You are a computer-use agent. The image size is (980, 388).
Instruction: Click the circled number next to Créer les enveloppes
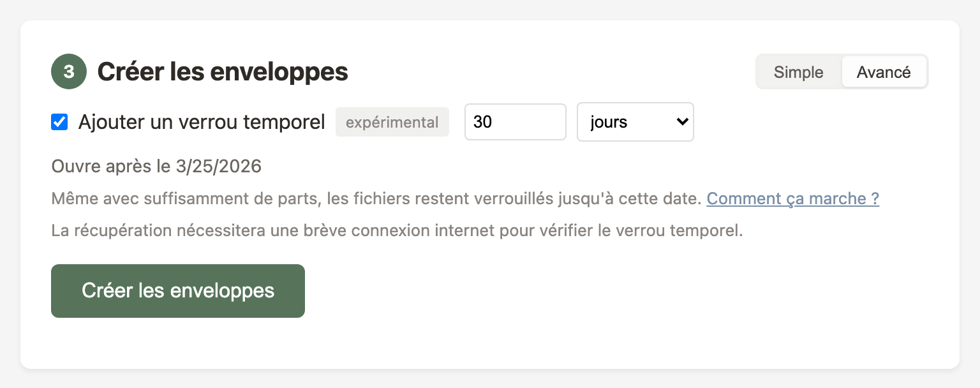click(68, 71)
